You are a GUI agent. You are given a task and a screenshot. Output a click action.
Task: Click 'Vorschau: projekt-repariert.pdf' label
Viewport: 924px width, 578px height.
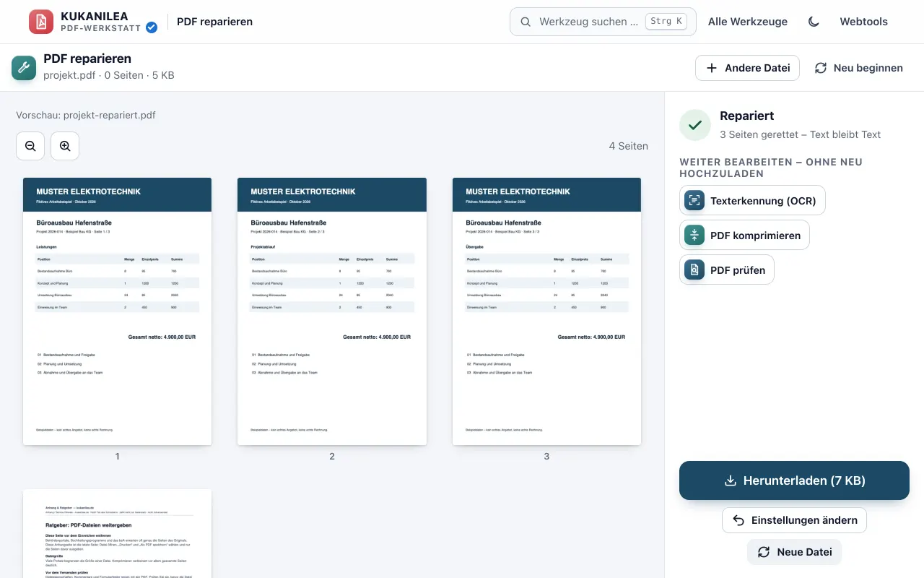click(86, 115)
